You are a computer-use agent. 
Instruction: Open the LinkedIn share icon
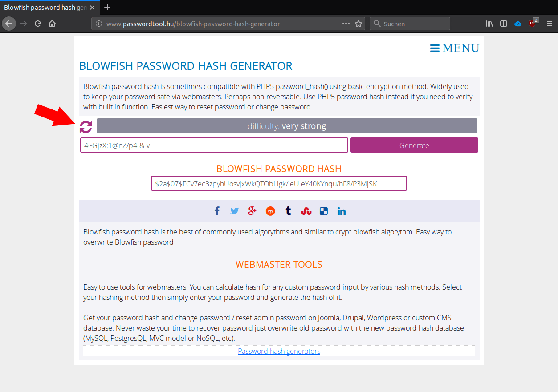[341, 211]
